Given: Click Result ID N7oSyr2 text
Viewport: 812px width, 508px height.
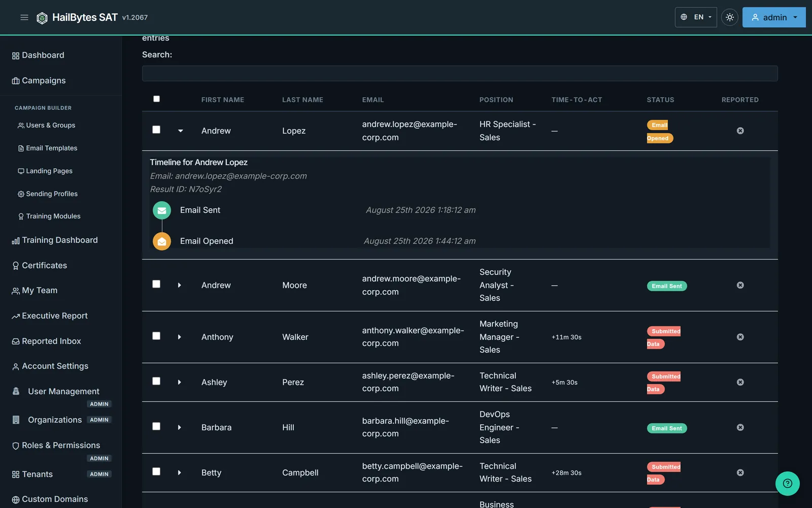Looking at the screenshot, I should [186, 189].
